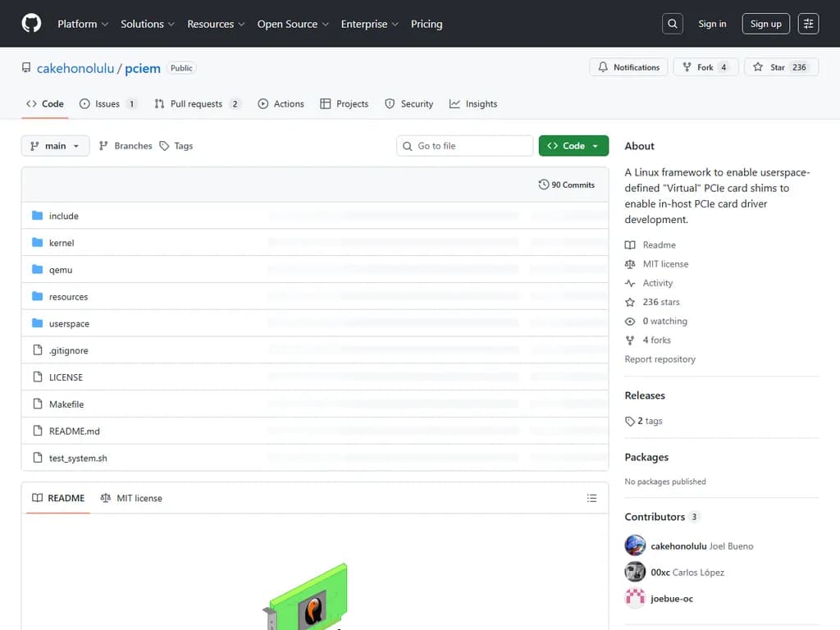Expand the Platform menu in header

pos(82,24)
